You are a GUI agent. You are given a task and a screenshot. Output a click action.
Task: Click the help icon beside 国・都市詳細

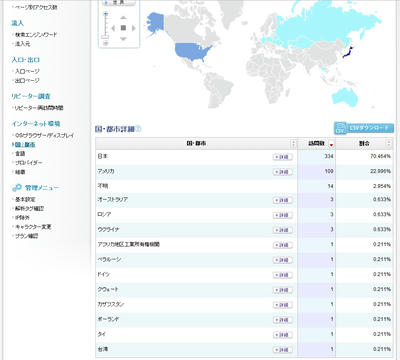[138, 129]
